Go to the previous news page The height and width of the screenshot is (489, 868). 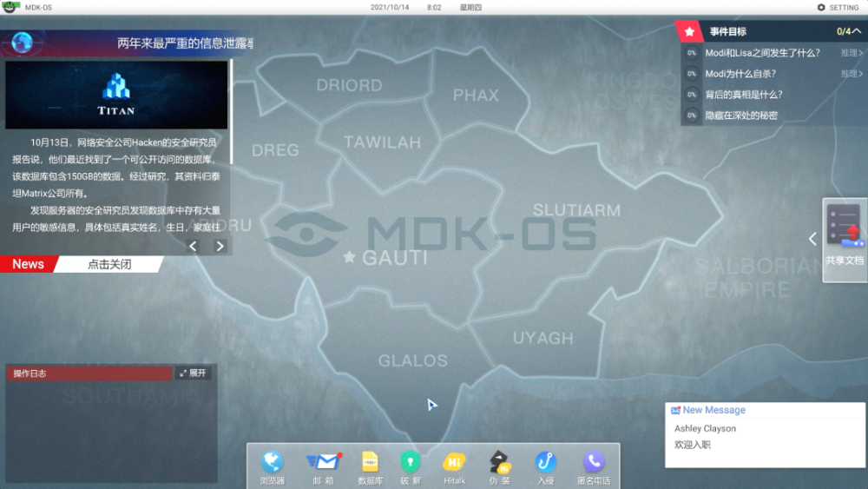pos(193,246)
